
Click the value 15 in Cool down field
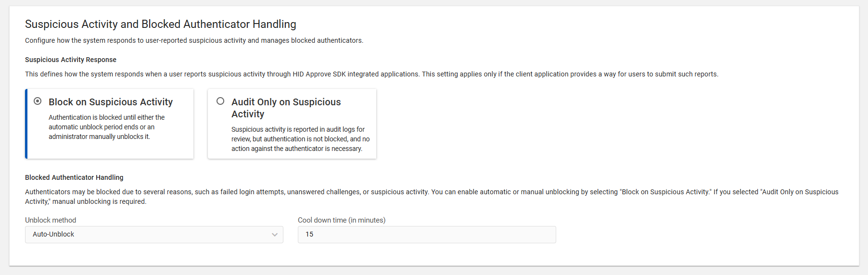pyautogui.click(x=309, y=234)
